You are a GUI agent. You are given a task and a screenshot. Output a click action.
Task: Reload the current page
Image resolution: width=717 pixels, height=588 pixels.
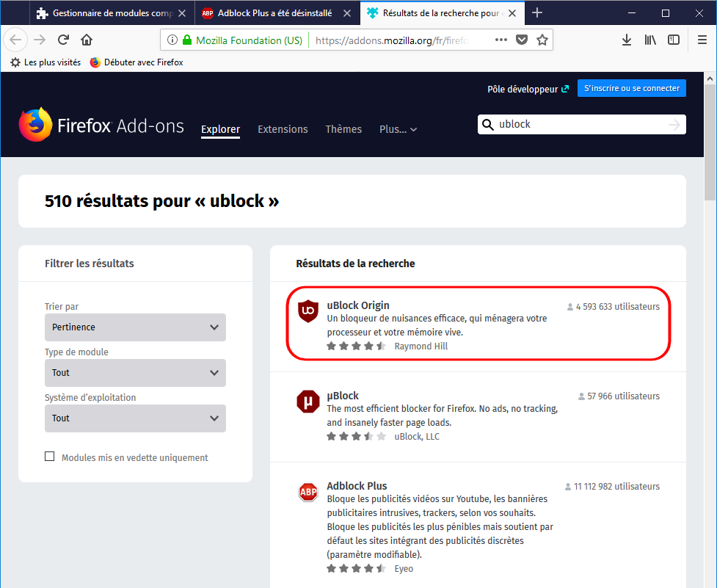pyautogui.click(x=63, y=40)
